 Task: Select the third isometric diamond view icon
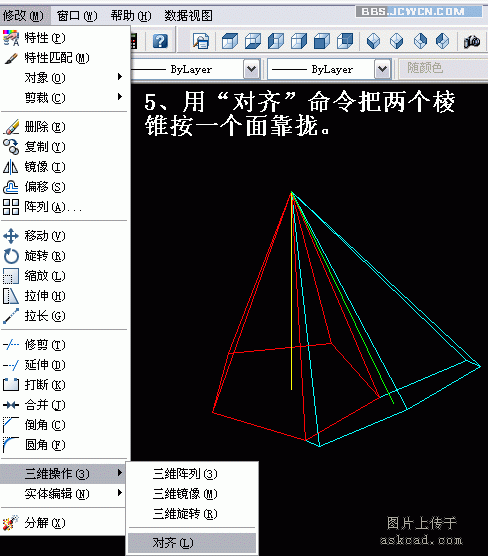click(420, 41)
